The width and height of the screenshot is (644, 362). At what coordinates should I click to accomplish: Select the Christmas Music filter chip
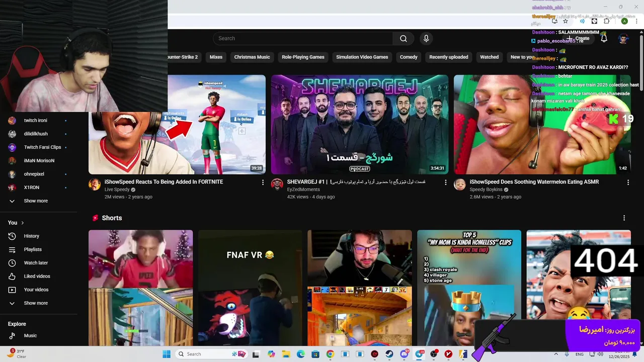click(252, 57)
